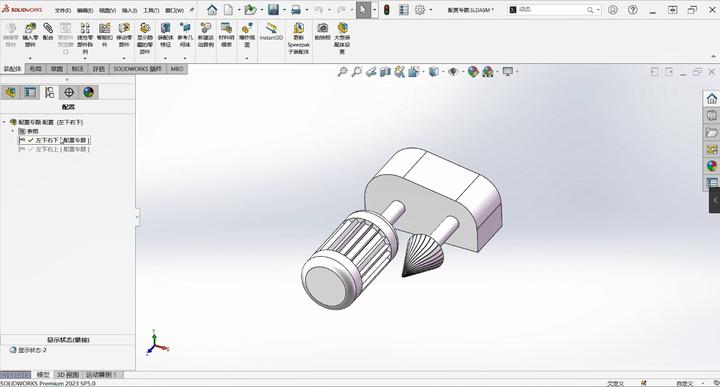This screenshot has height=387, width=720.
Task: Expand the 表格 Tables tree node
Action: [x=13, y=131]
